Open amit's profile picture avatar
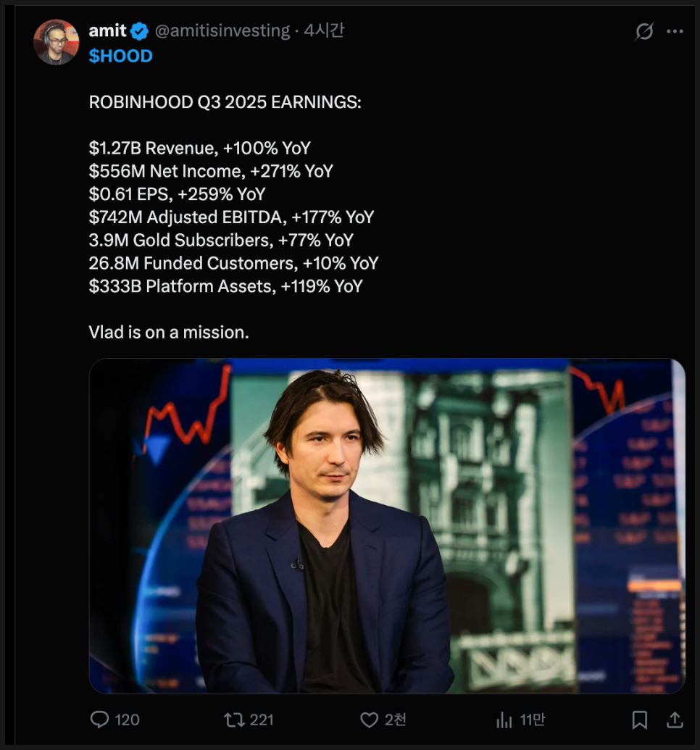This screenshot has height=750, width=700. tap(56, 42)
